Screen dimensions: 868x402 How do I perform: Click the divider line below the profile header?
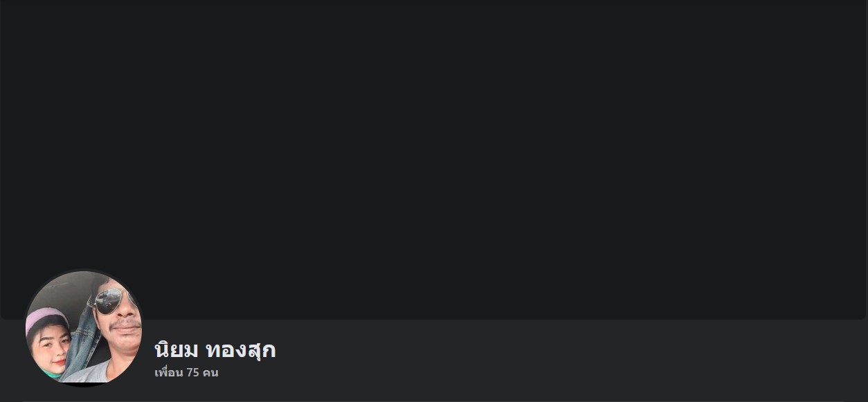(434, 401)
